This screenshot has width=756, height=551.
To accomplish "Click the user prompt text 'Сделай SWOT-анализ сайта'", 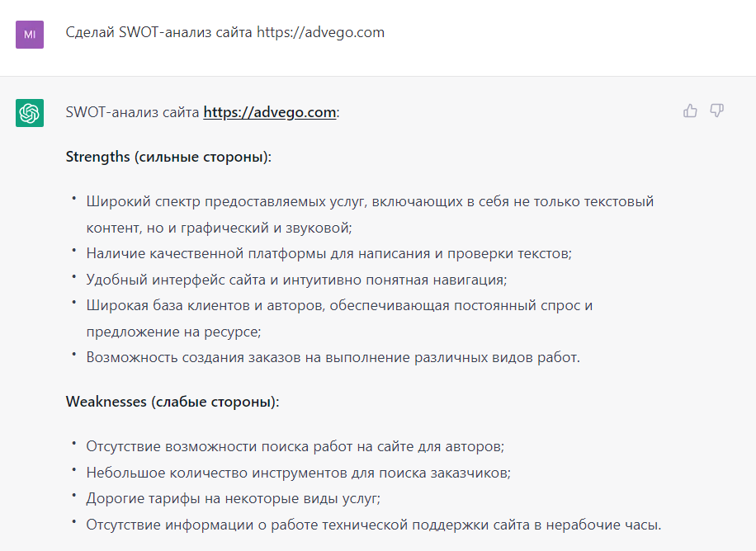I will click(158, 32).
